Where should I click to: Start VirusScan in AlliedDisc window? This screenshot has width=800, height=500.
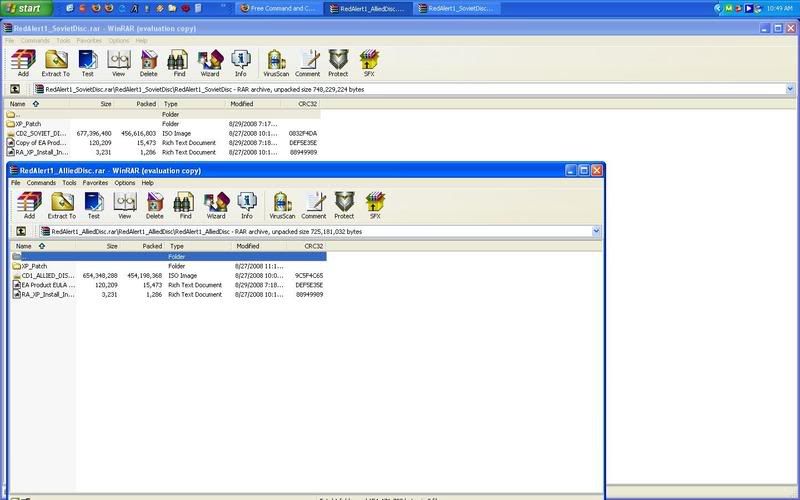click(x=282, y=206)
